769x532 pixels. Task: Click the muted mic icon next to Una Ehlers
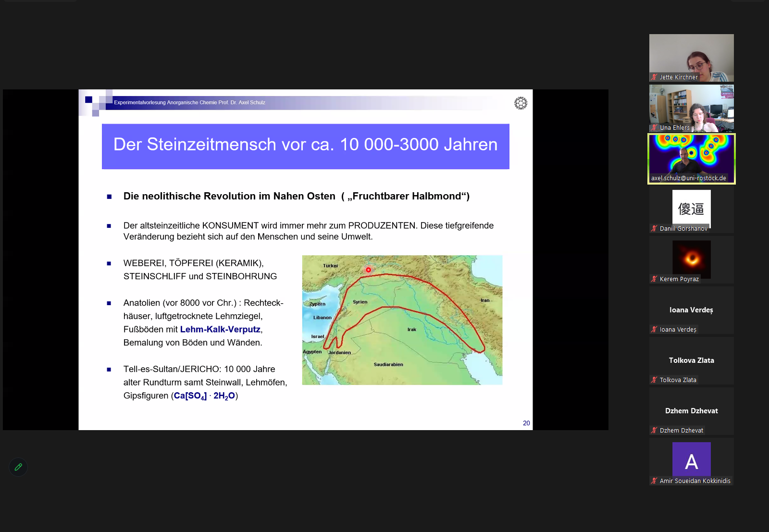click(654, 127)
